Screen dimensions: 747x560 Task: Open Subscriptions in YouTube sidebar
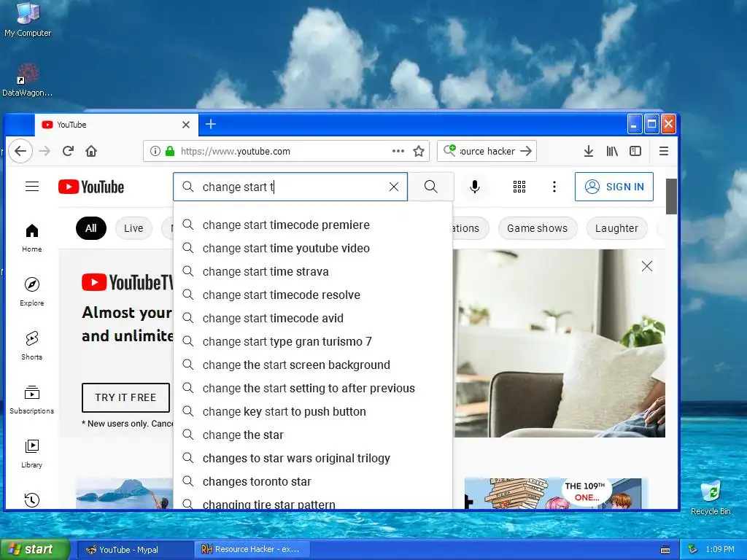pyautogui.click(x=32, y=399)
